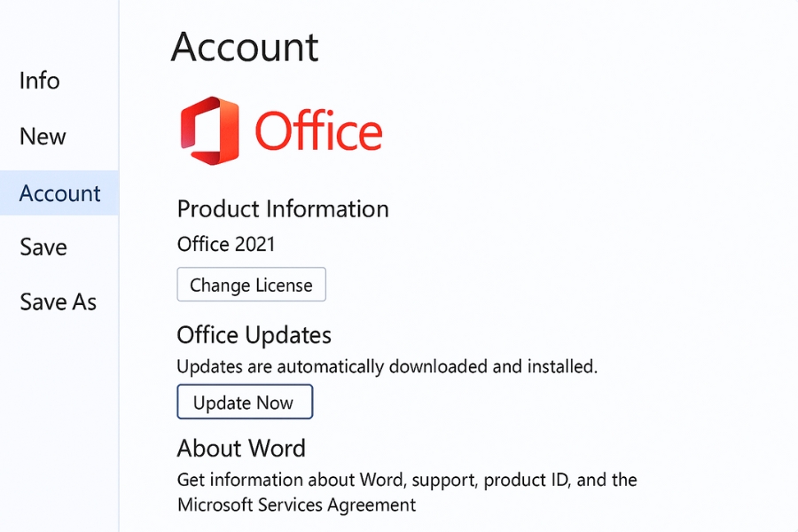Click the Office 2021 product name
The height and width of the screenshot is (532, 798).
[226, 244]
